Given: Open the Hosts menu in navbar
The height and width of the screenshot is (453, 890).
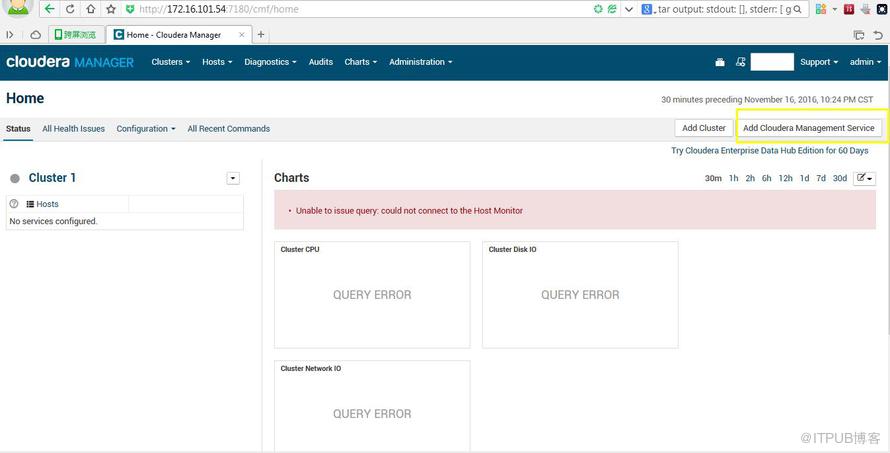Looking at the screenshot, I should click(x=217, y=62).
